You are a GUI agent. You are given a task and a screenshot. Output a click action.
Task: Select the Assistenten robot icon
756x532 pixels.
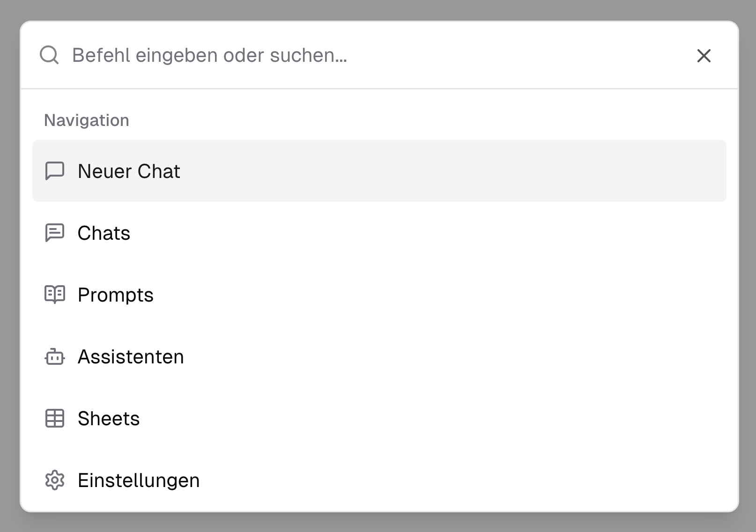pos(55,357)
